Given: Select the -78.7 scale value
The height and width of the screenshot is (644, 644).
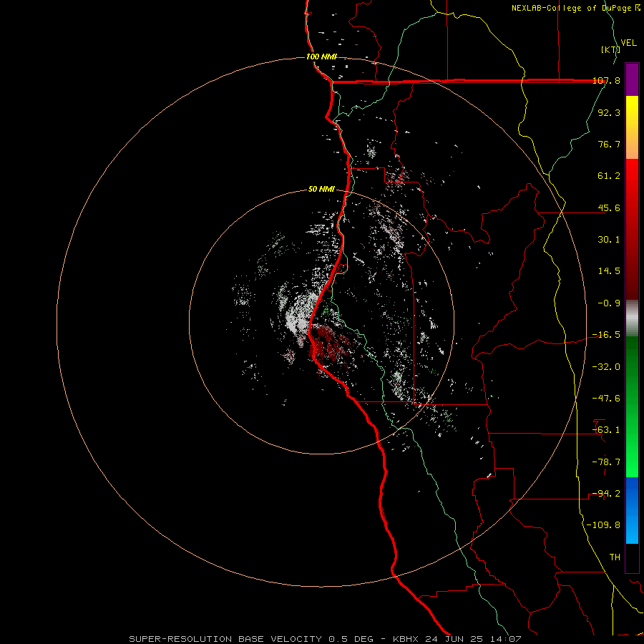Looking at the screenshot, I should click(606, 462).
